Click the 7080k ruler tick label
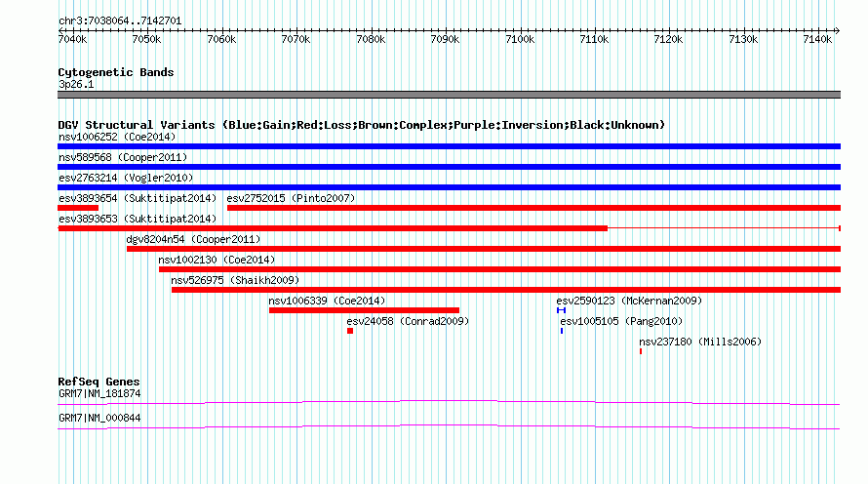 (371, 39)
